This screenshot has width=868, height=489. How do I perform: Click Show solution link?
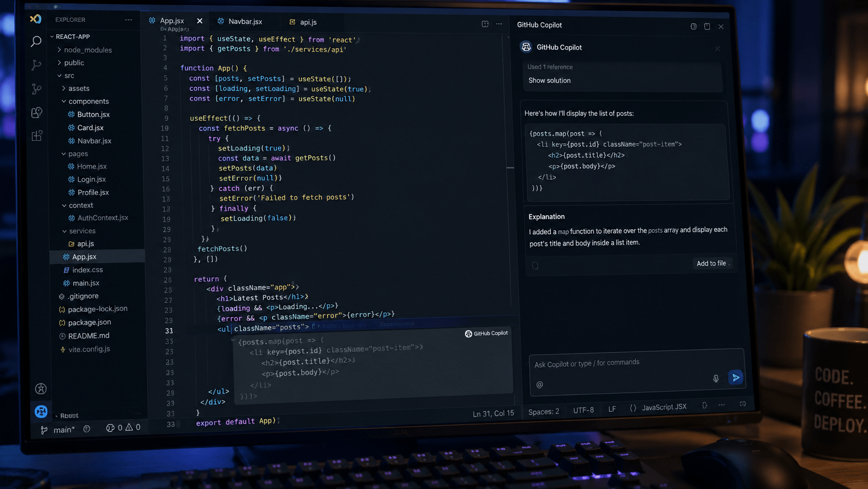(549, 81)
